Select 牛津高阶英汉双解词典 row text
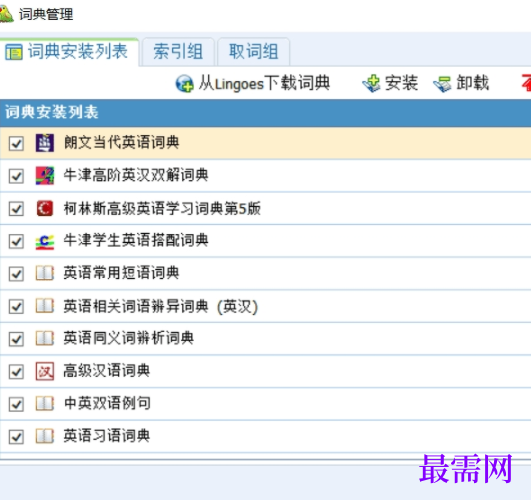531x500 pixels. tap(136, 175)
